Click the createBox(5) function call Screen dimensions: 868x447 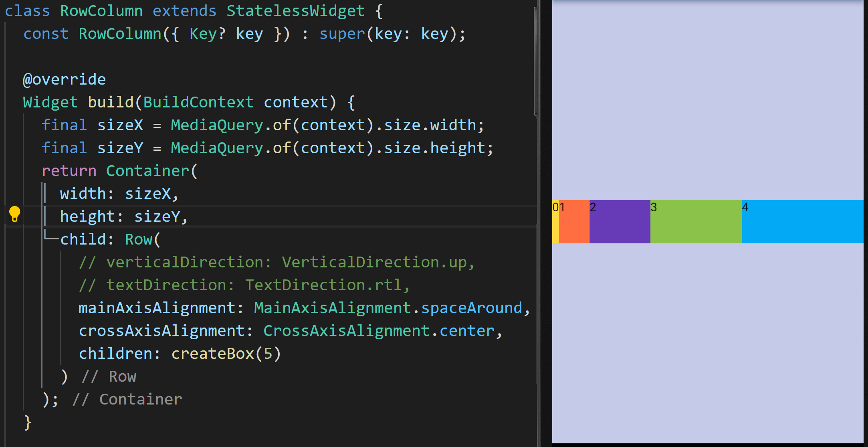pyautogui.click(x=226, y=354)
